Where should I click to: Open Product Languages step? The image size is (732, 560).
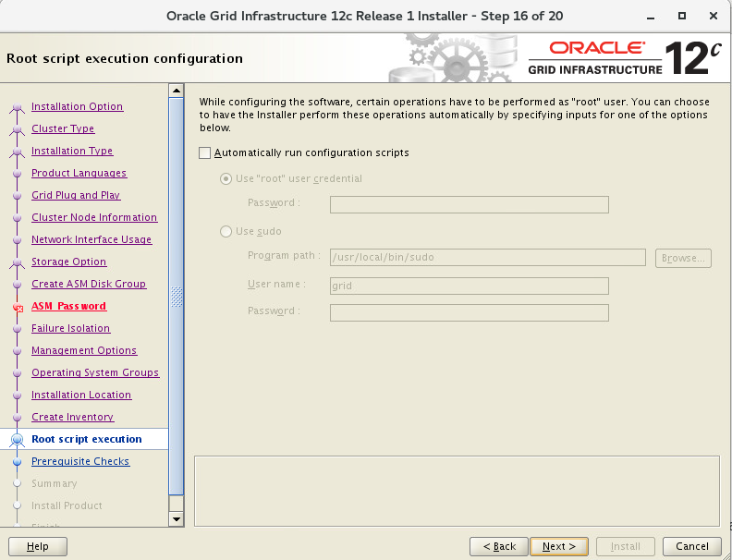(x=79, y=173)
